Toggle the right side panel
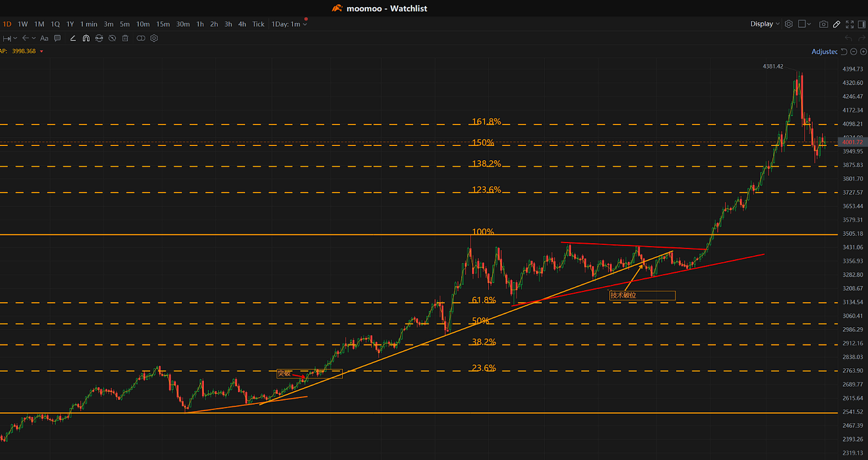868x460 pixels. (862, 24)
